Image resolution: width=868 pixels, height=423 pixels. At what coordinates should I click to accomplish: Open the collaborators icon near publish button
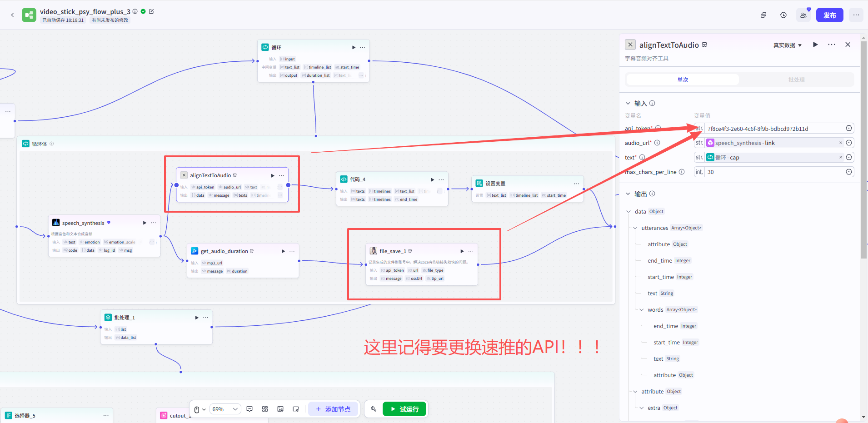tap(803, 15)
